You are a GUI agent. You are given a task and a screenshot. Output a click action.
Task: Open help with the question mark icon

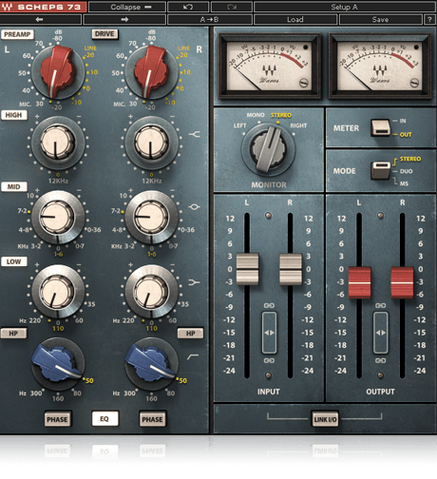tap(430, 20)
